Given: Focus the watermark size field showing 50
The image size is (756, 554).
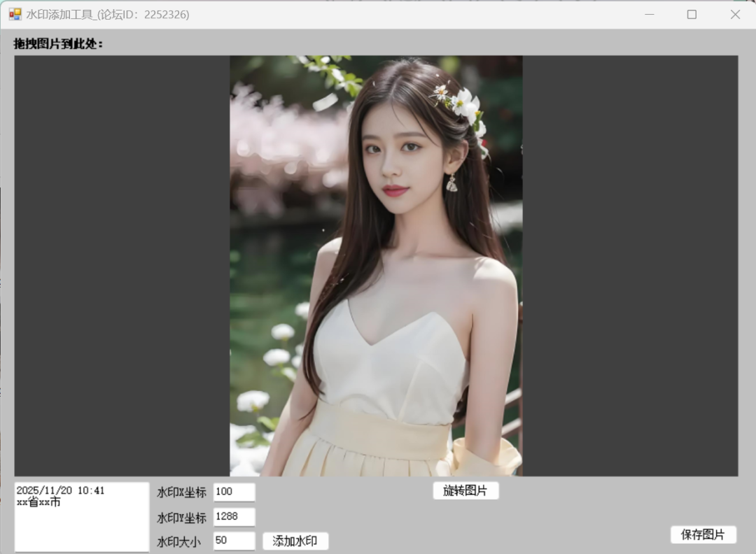Looking at the screenshot, I should coord(234,541).
